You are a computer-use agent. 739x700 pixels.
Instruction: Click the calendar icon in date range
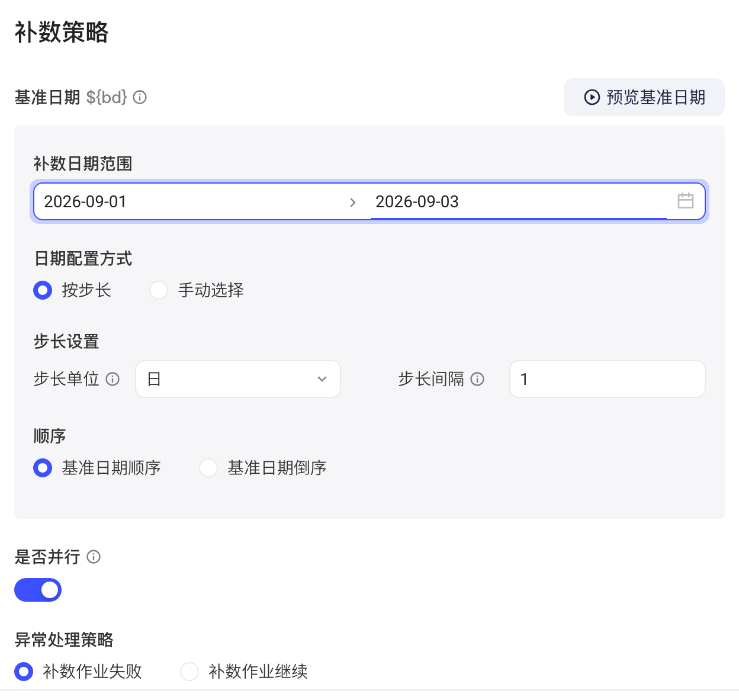click(x=686, y=201)
